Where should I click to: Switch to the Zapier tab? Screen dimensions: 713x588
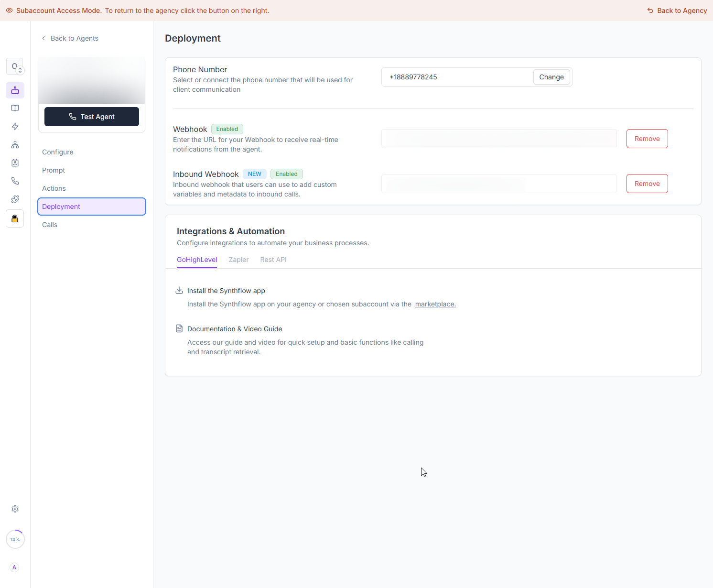[x=238, y=260]
